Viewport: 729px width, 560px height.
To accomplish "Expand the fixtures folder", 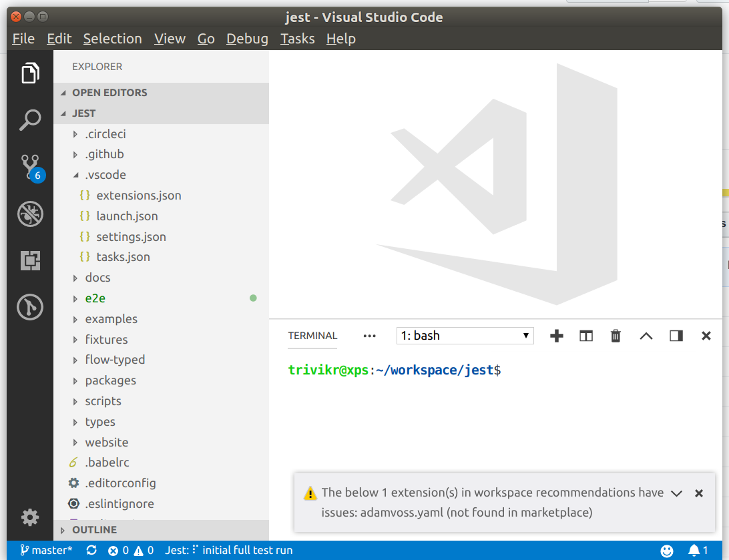I will tap(161, 339).
